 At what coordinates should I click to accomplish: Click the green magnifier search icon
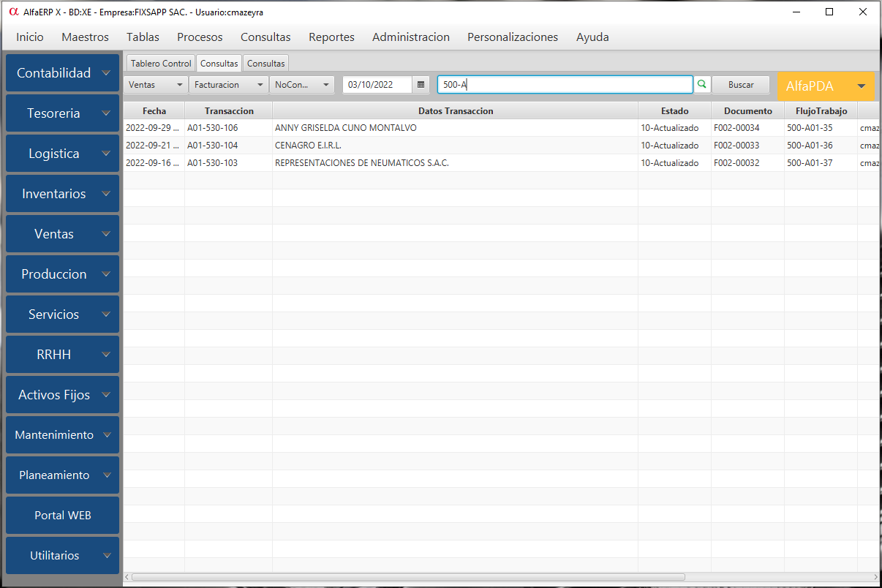701,85
